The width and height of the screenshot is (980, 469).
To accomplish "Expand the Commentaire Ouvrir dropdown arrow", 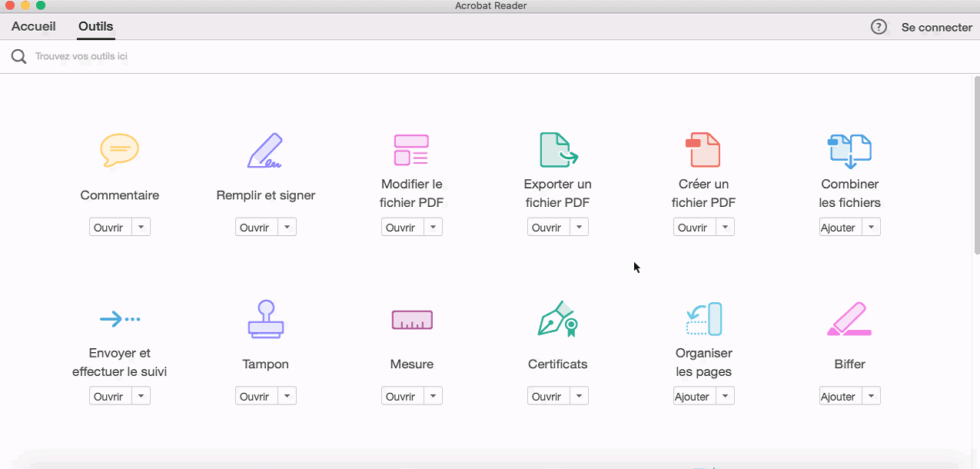I will pyautogui.click(x=141, y=227).
